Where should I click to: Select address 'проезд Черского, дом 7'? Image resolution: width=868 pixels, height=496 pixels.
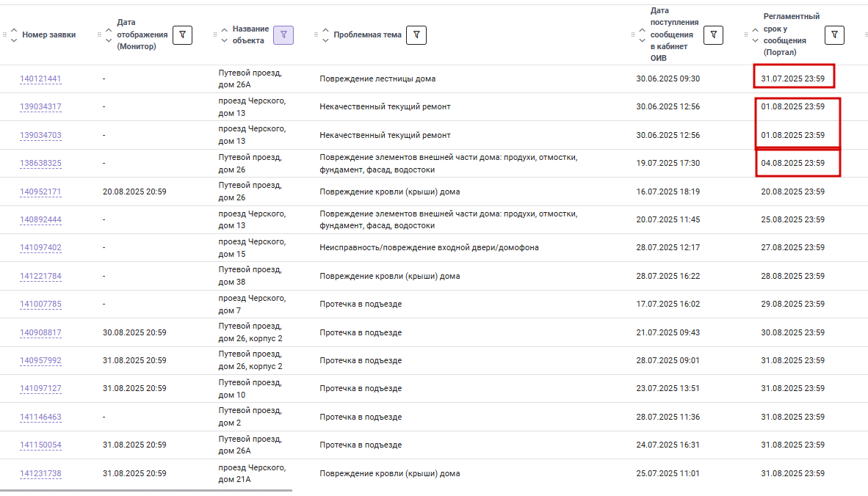[252, 304]
